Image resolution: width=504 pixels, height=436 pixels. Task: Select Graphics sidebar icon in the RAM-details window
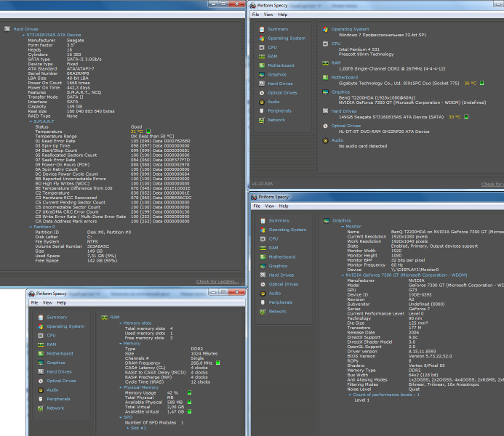point(41,363)
